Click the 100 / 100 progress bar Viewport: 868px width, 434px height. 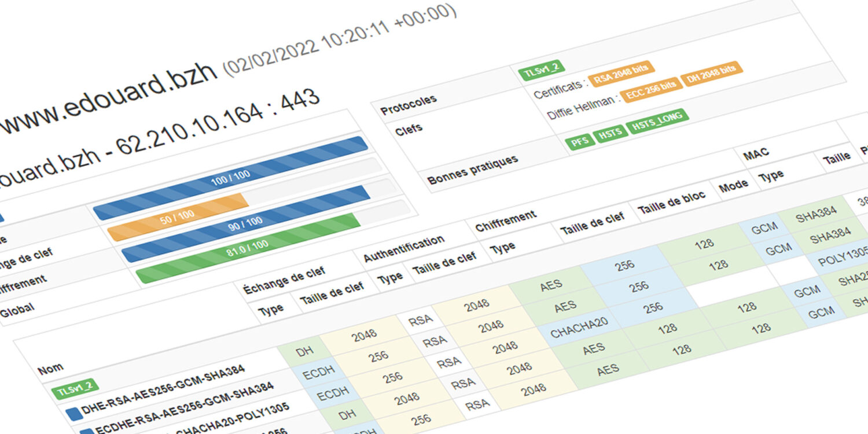[x=230, y=178]
